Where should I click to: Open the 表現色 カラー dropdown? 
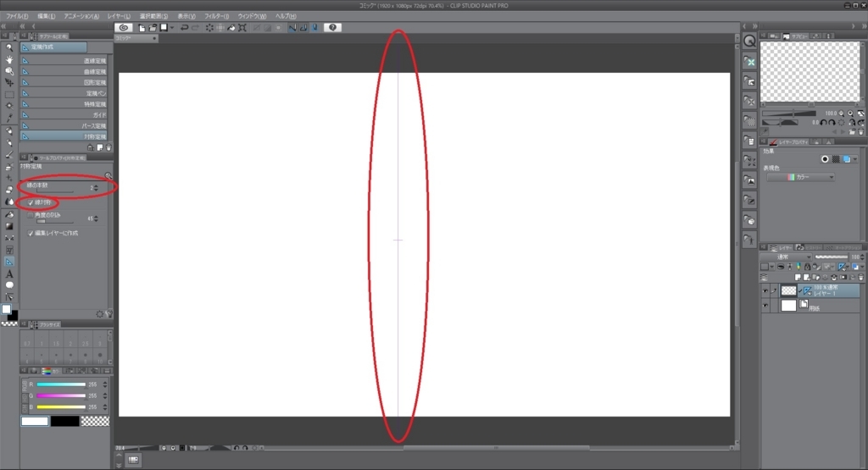pos(800,178)
